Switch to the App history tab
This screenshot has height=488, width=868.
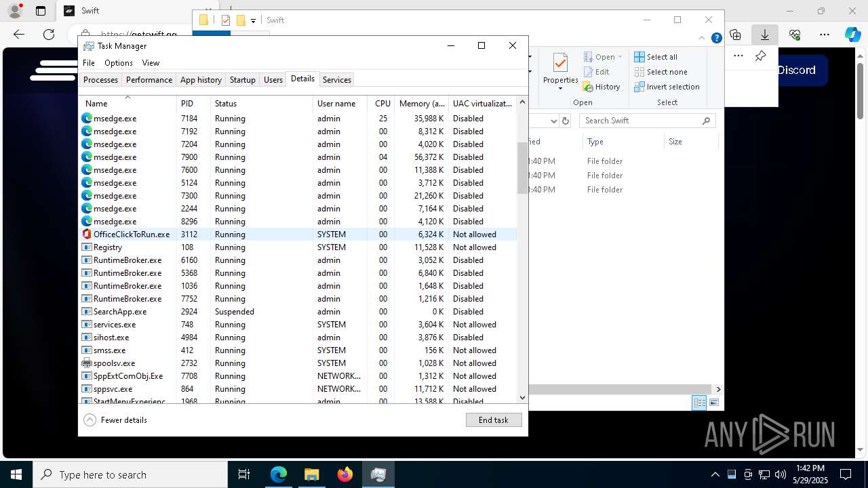pos(201,79)
